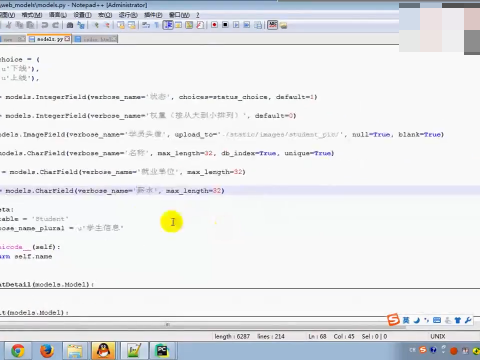
Task: Open Google Chrome from the taskbar
Action: tap(18, 351)
